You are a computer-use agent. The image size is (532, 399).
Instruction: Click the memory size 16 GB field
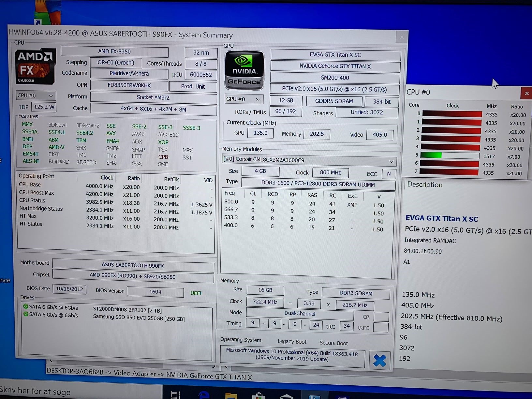pos(265,290)
